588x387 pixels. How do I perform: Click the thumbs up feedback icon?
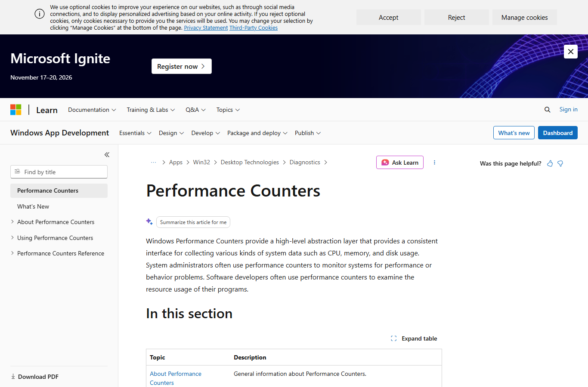[550, 163]
